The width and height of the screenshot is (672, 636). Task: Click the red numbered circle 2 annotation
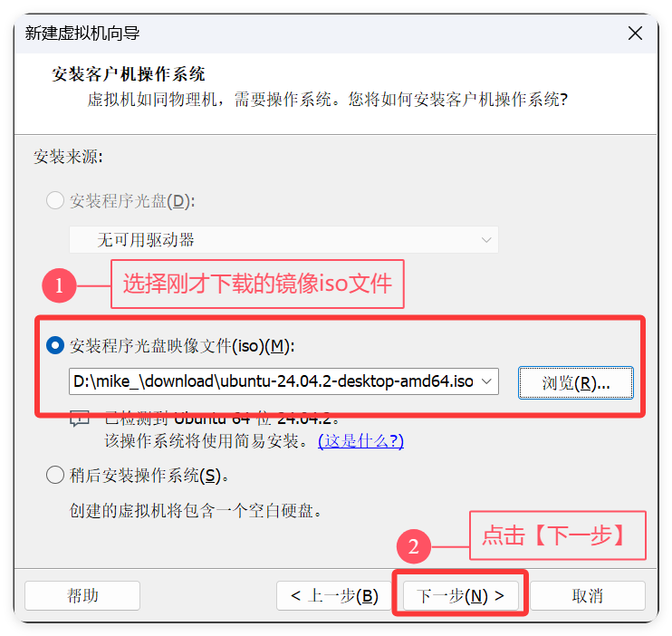tap(414, 546)
